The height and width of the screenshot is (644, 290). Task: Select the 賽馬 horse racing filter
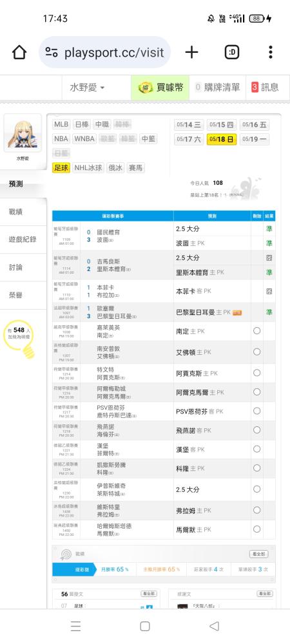[x=135, y=167]
